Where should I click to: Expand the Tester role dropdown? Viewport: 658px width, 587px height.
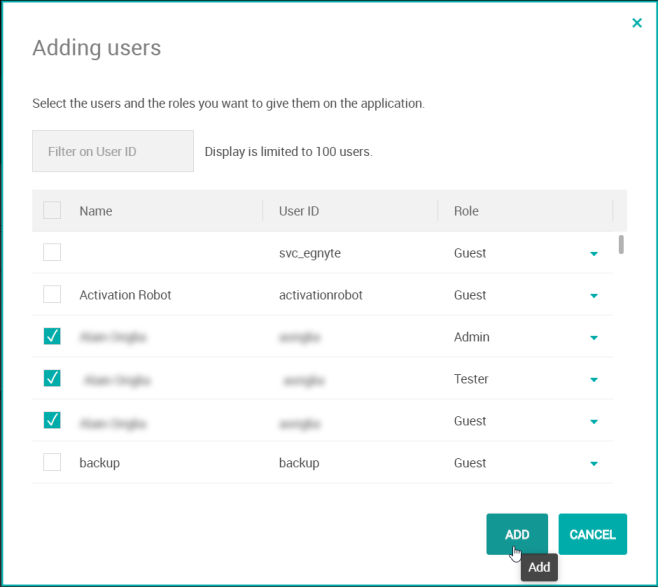[594, 380]
